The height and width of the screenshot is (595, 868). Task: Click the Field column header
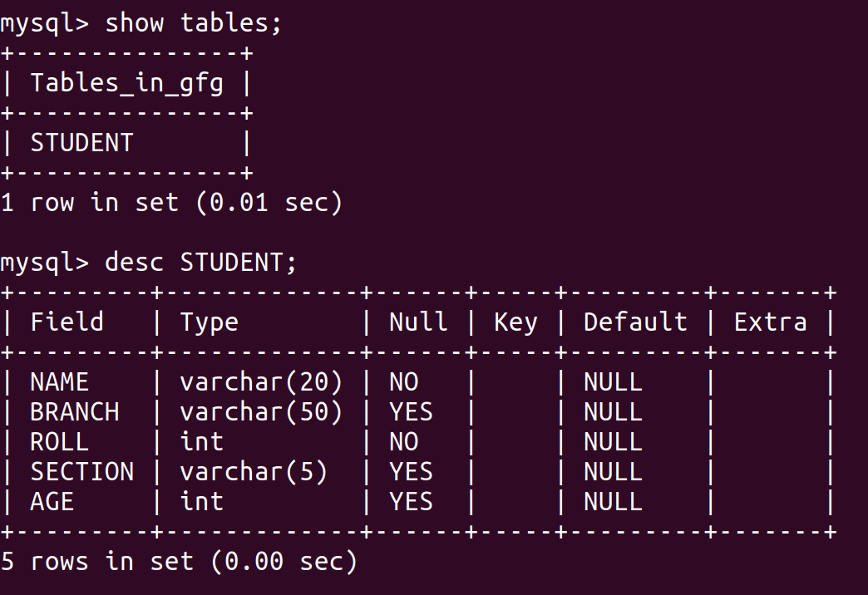click(x=67, y=322)
